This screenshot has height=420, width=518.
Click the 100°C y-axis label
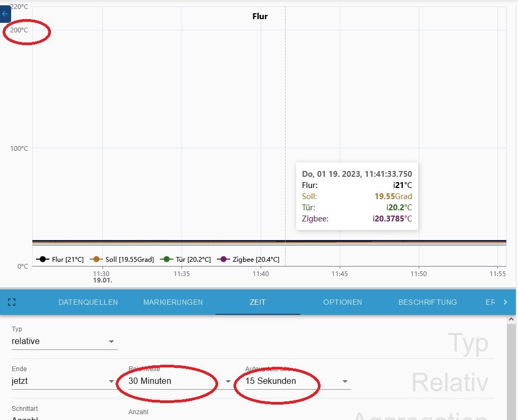[x=19, y=148]
